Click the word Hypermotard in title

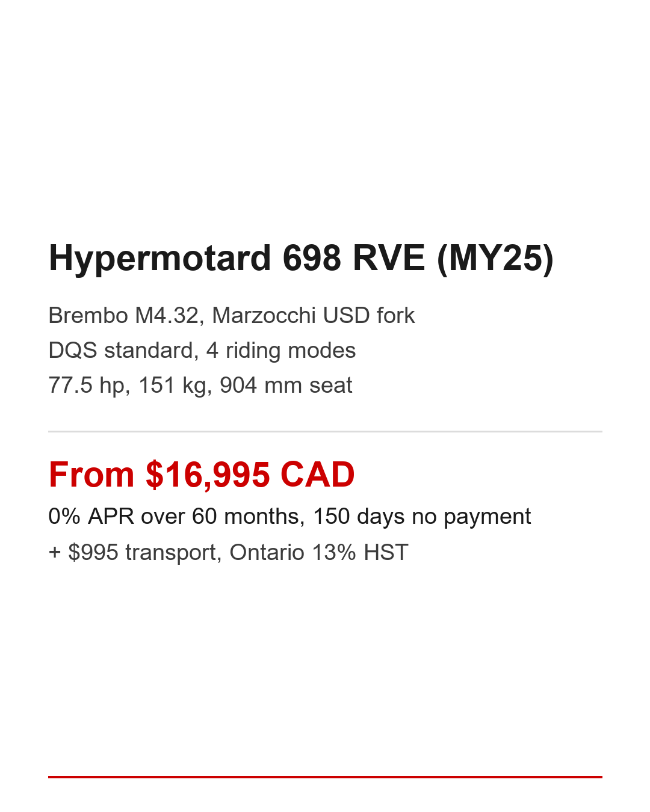(x=160, y=258)
